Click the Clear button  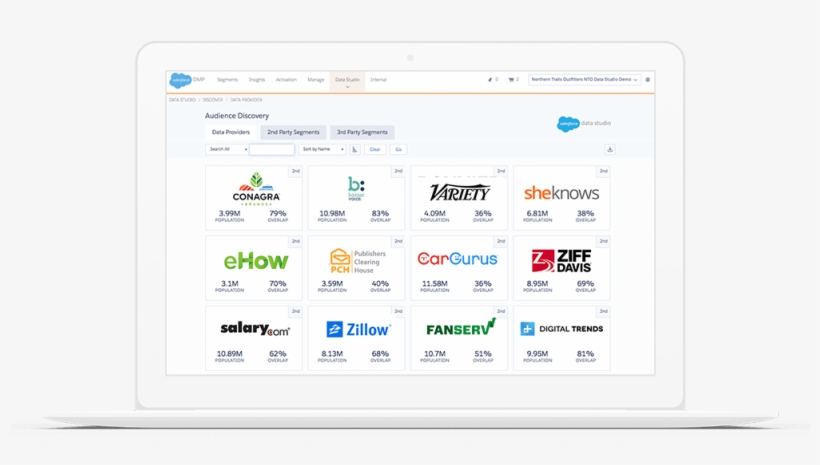pos(375,150)
